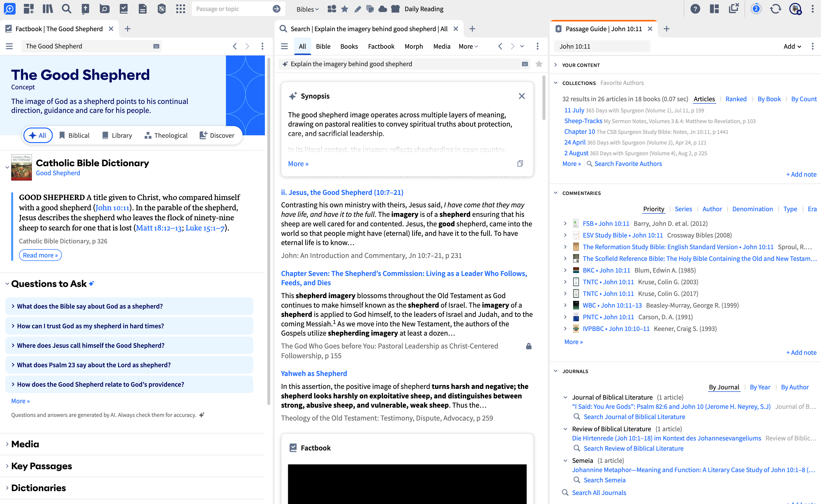Open the Bibles dropdown menu
The height and width of the screenshot is (504, 821).
pos(307,9)
